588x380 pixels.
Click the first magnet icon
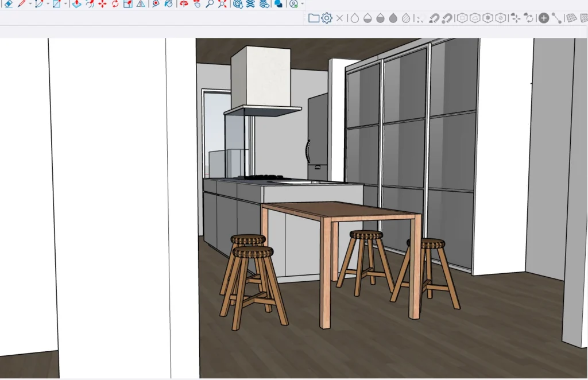pos(434,18)
